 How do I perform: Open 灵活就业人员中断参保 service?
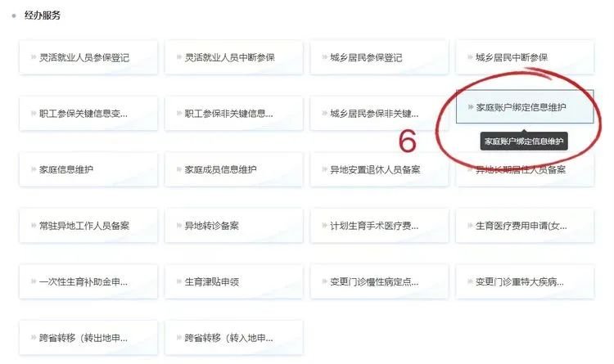click(x=234, y=57)
